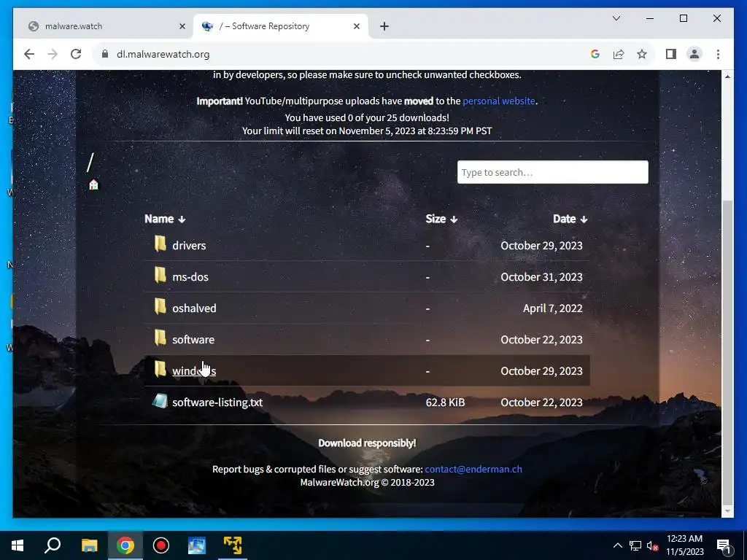Open Chrome's three-dot menu
Screen dimensions: 747x560
(x=718, y=54)
